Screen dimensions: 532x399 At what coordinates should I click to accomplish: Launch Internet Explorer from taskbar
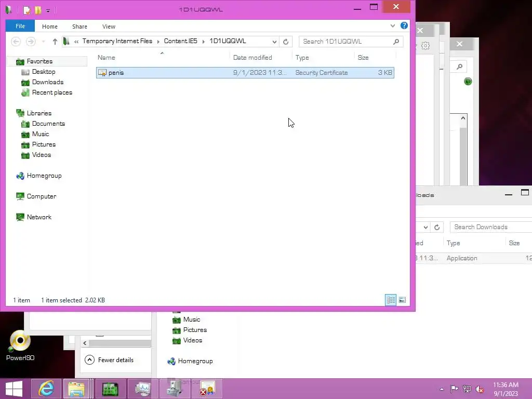click(46, 389)
